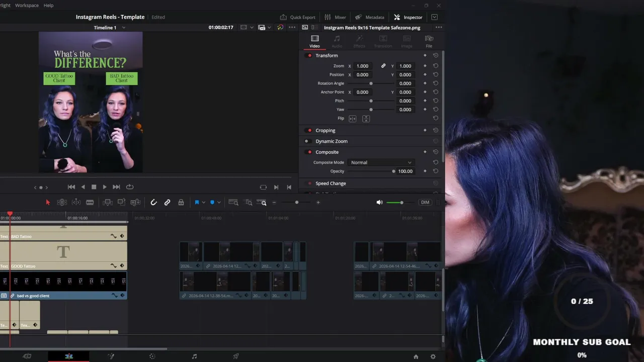Toggle Loop playback icon
644x362 pixels.
[130, 187]
